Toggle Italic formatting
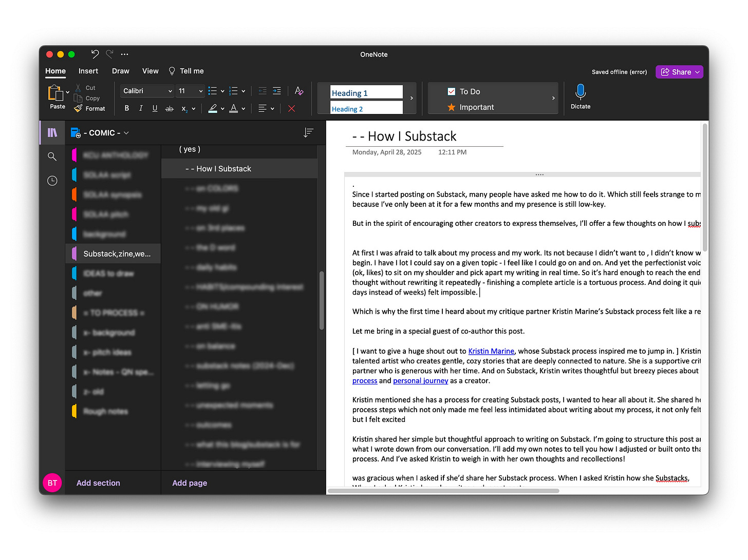Image resolution: width=748 pixels, height=560 pixels. [141, 108]
